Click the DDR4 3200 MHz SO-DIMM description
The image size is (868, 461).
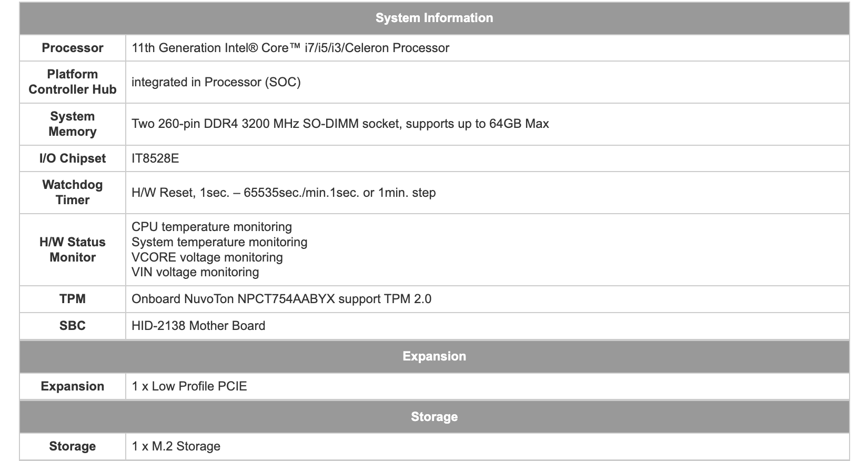(x=340, y=124)
